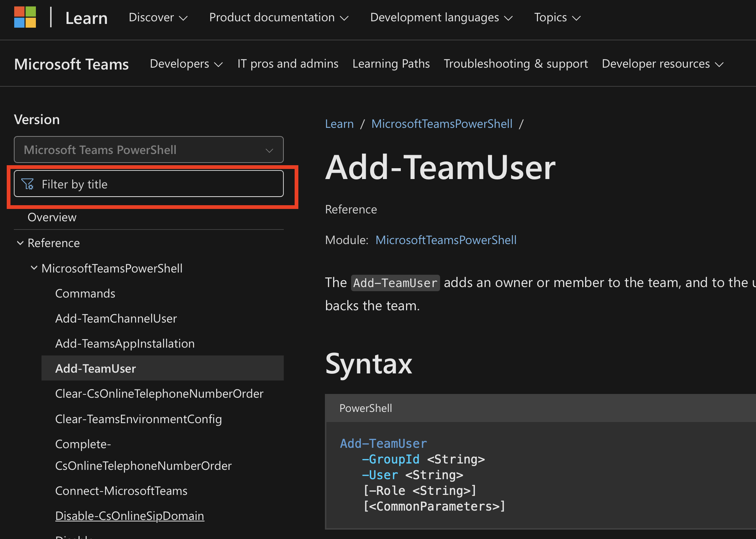
Task: Open Troubleshooting & support
Action: [x=516, y=64]
